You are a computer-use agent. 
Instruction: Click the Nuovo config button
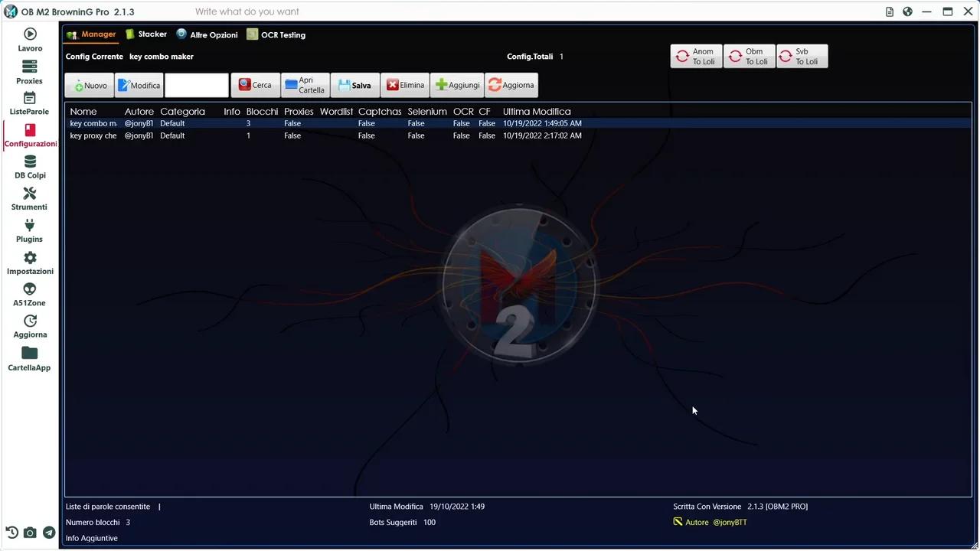(90, 85)
